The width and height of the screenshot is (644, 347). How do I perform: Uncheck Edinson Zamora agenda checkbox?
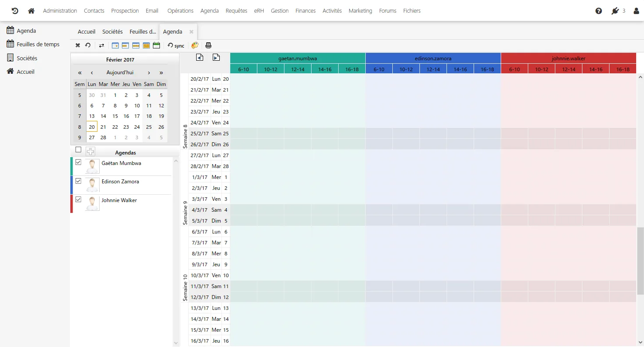78,181
